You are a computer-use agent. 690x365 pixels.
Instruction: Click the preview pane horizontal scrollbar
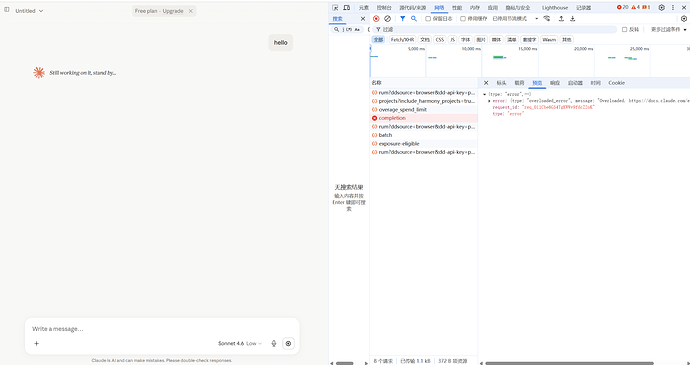[x=569, y=363]
